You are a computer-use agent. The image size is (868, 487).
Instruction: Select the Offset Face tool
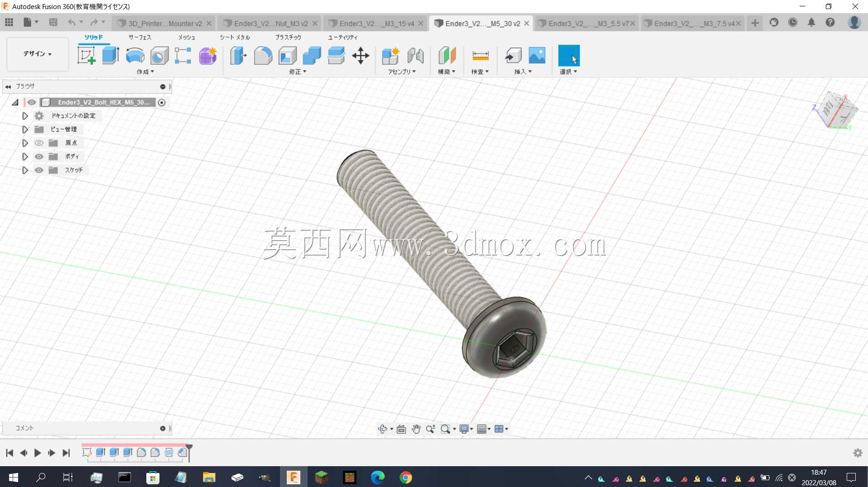coord(336,56)
